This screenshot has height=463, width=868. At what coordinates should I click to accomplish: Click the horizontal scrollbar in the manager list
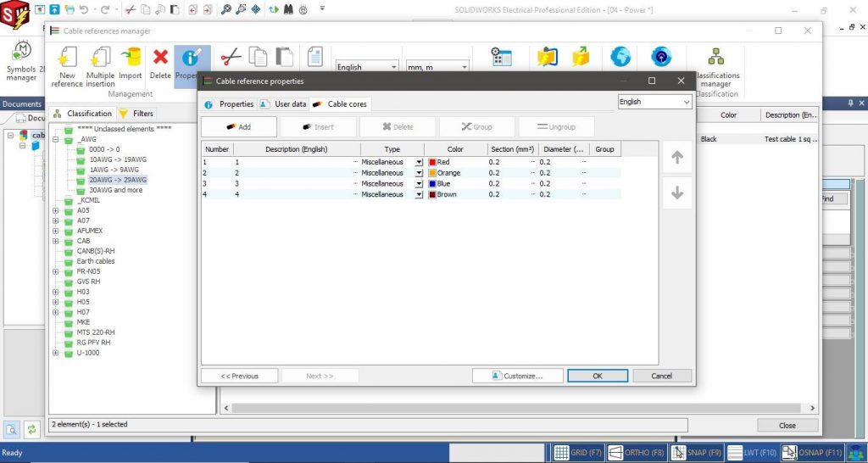(516, 408)
